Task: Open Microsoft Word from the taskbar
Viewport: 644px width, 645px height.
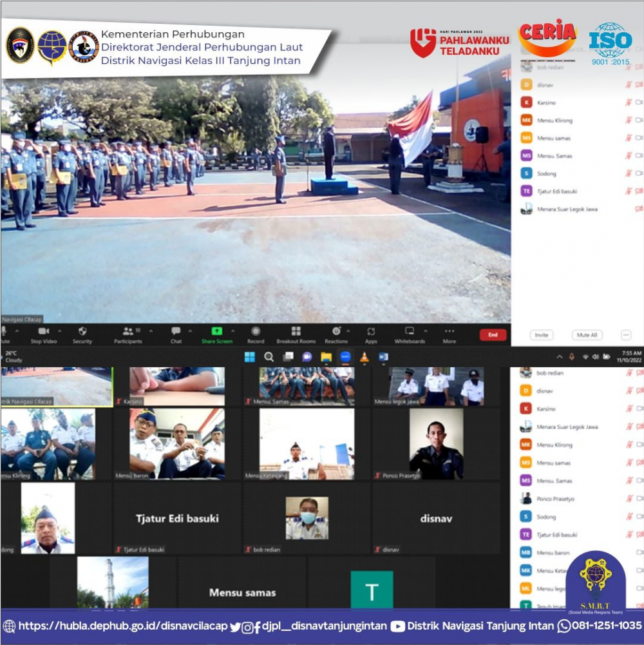Action: point(383,356)
